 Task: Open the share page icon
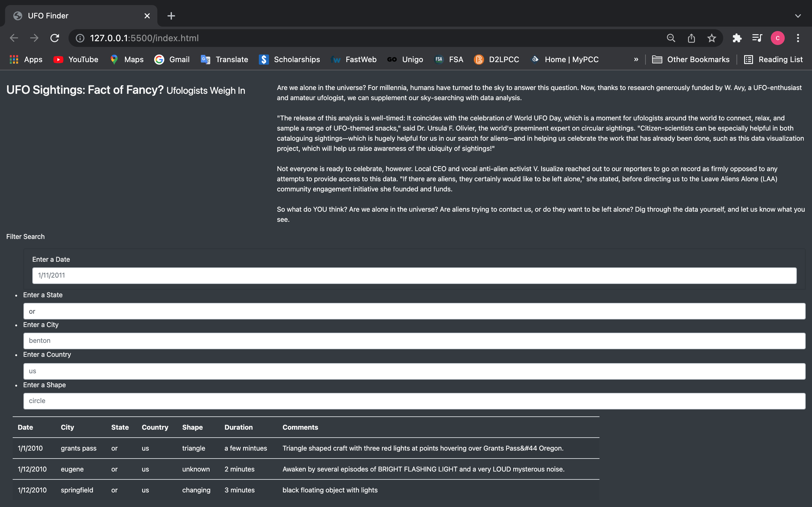tap(691, 38)
